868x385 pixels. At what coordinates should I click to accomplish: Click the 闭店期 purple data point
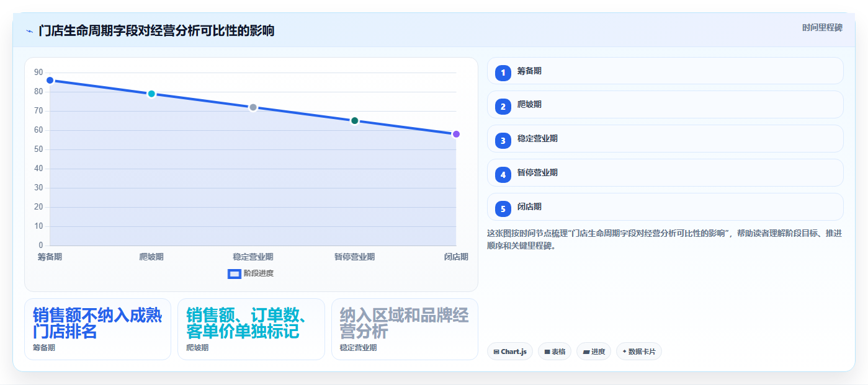click(456, 134)
